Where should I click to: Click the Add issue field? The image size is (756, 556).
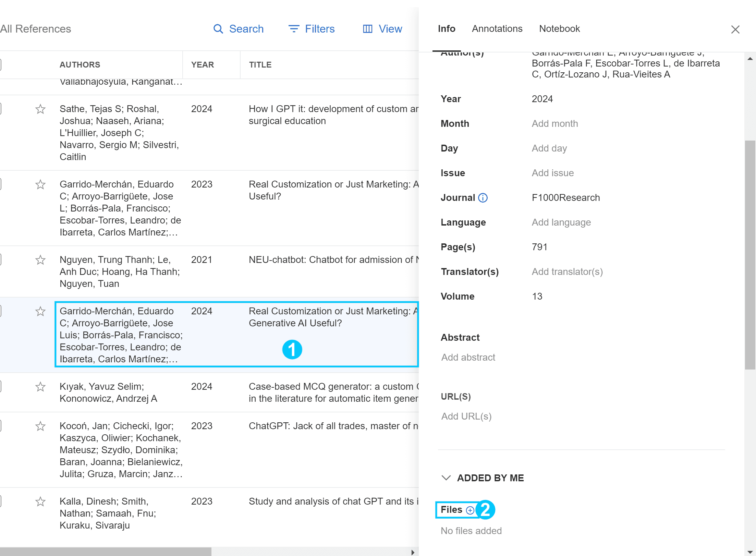553,173
